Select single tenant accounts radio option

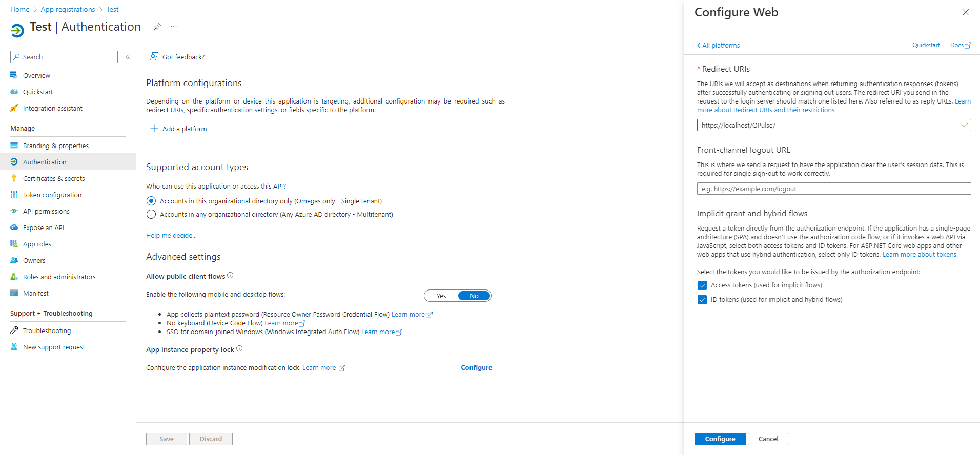pos(151,201)
